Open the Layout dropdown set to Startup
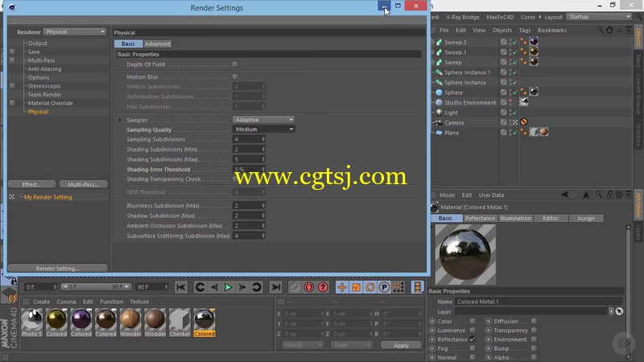The image size is (644, 362). [599, 17]
